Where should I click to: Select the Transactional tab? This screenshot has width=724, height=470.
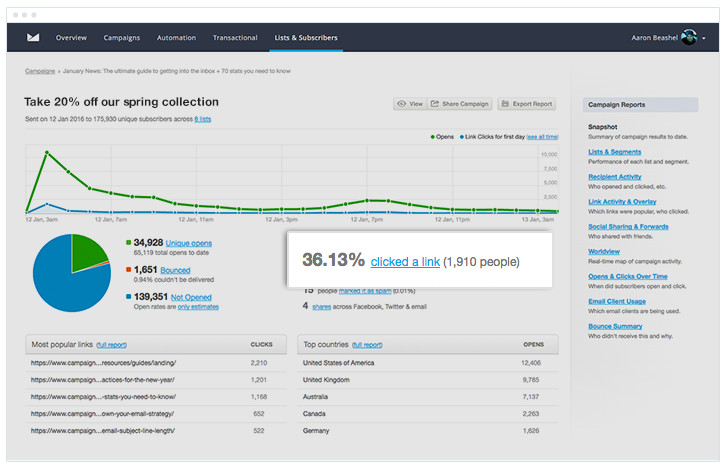[x=235, y=38]
